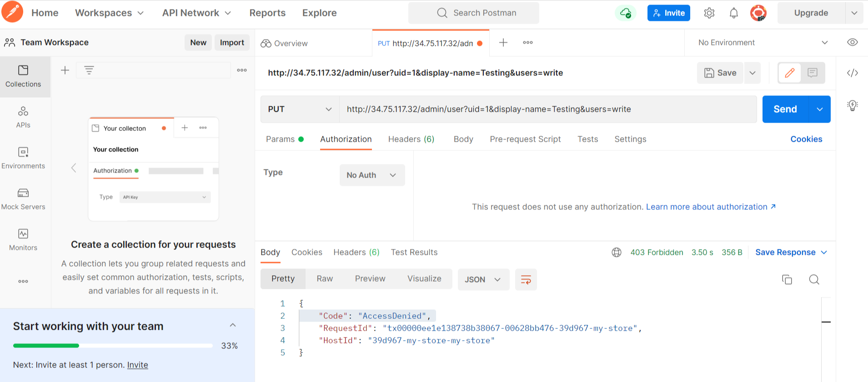Change response format JSON dropdown

[x=483, y=279]
